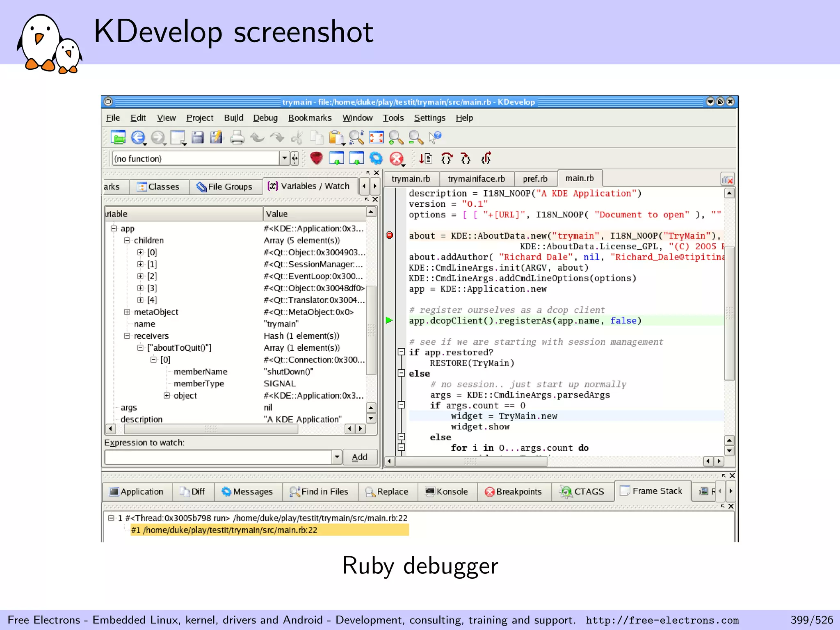Image resolution: width=840 pixels, height=630 pixels.
Task: Toggle full screen mode icon
Action: click(x=376, y=137)
